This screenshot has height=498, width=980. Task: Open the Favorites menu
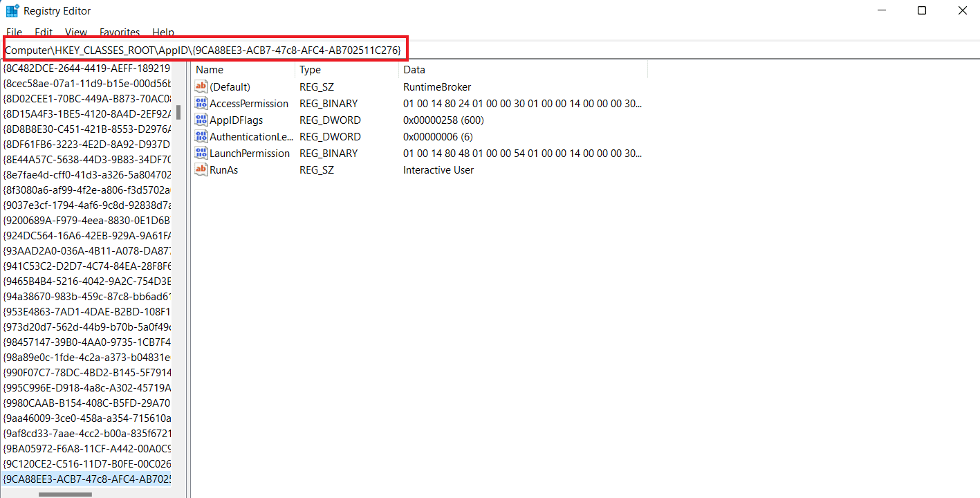click(120, 33)
